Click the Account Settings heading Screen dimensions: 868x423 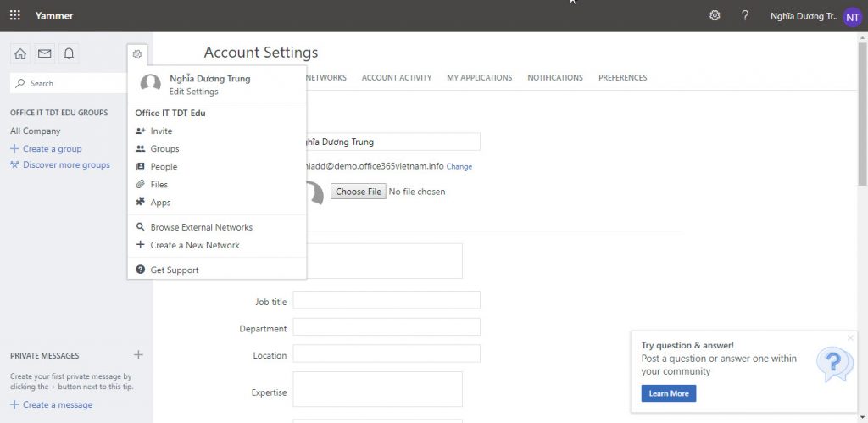pyautogui.click(x=261, y=53)
